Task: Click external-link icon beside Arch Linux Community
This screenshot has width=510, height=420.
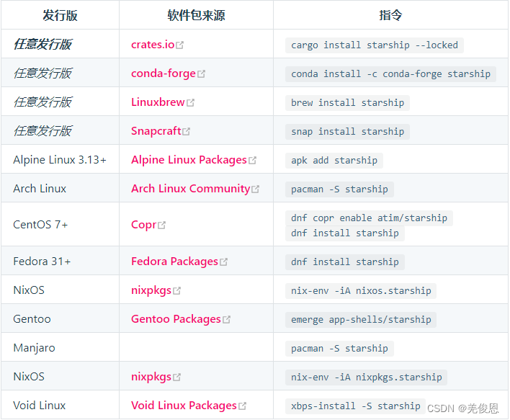Action: click(255, 189)
